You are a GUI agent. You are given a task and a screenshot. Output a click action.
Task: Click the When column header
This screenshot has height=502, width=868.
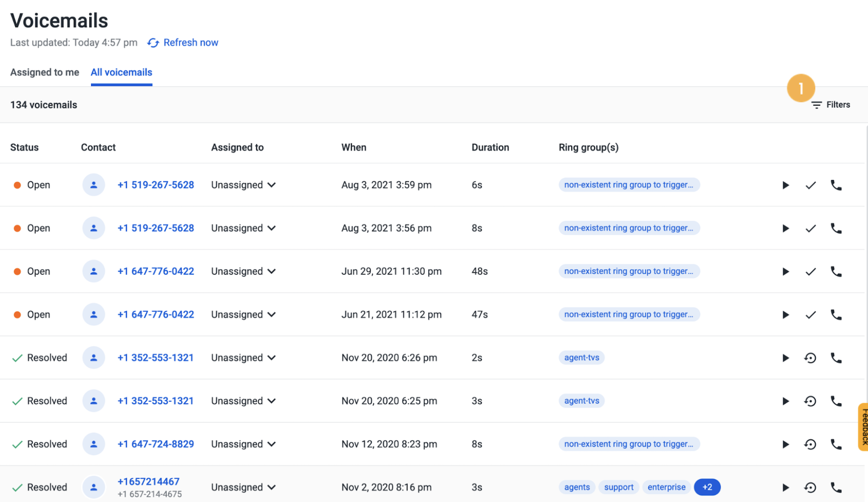pos(354,147)
